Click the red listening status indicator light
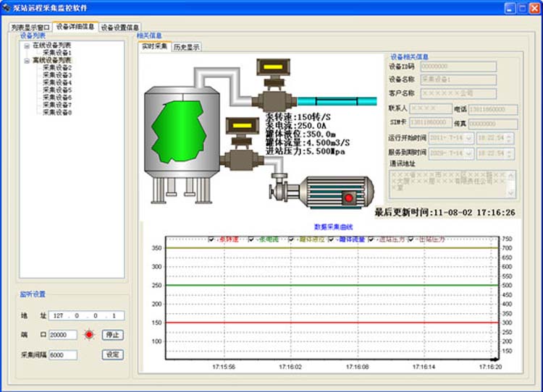This screenshot has height=392, width=543. tap(89, 335)
